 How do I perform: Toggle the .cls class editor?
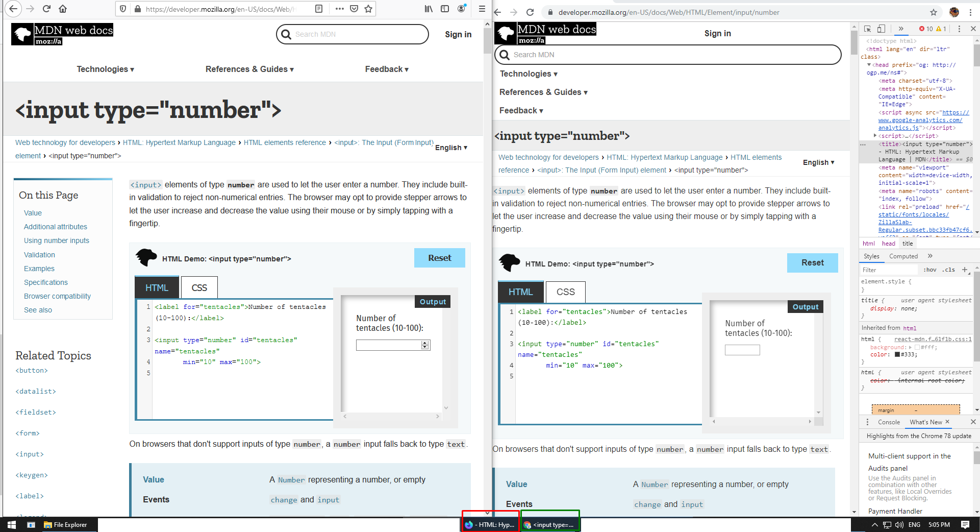click(x=948, y=270)
